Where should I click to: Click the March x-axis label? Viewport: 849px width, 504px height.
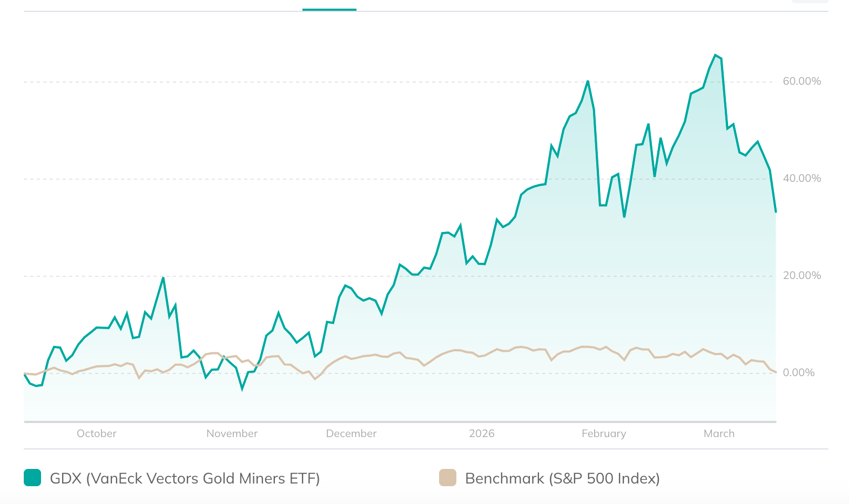point(719,433)
